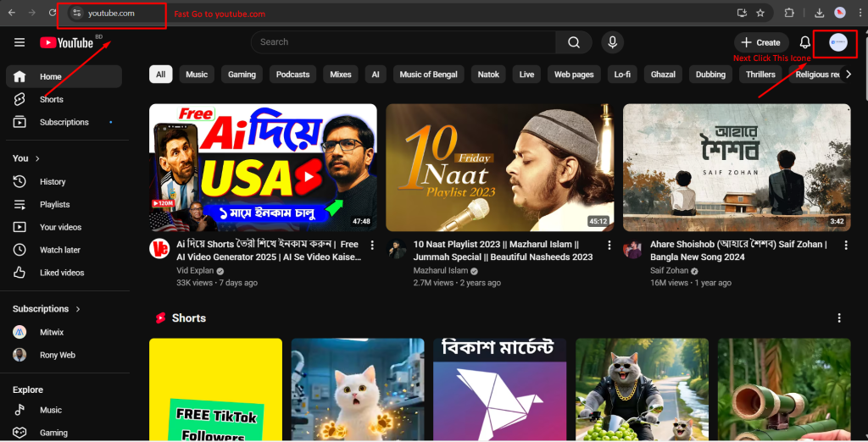Viewport: 868px width, 442px height.
Task: Open Subscriptions in sidebar
Action: 64,122
